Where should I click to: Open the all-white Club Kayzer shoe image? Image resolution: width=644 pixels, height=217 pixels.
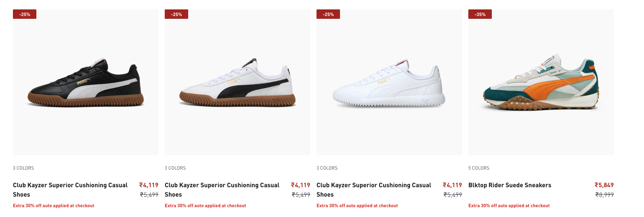coord(389,83)
